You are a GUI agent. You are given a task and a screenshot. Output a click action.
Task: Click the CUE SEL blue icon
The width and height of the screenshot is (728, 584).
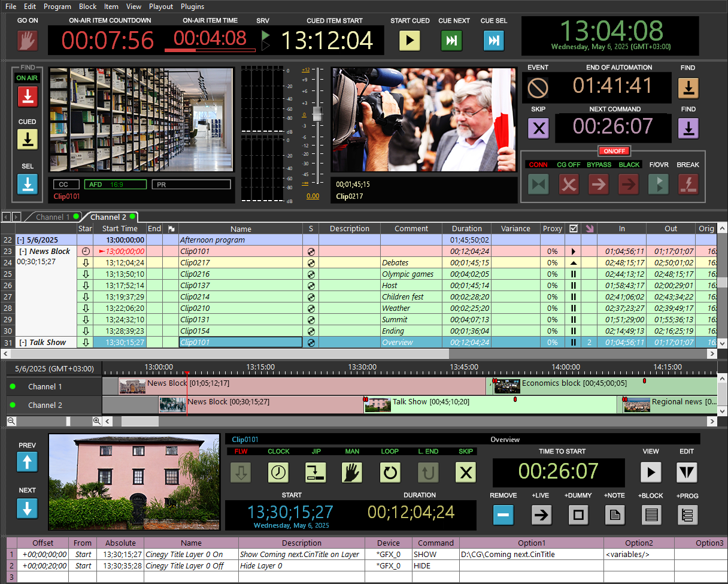(493, 41)
